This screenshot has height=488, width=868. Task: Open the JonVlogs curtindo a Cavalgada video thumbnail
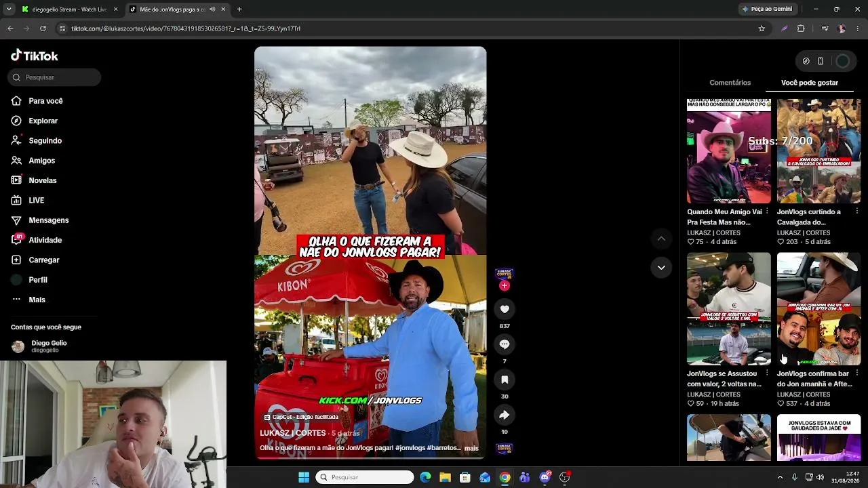819,151
